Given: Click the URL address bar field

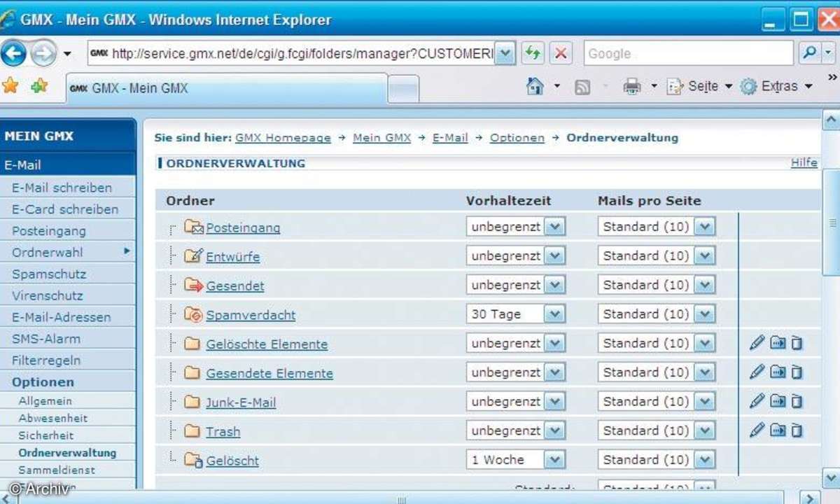Looking at the screenshot, I should tap(290, 53).
